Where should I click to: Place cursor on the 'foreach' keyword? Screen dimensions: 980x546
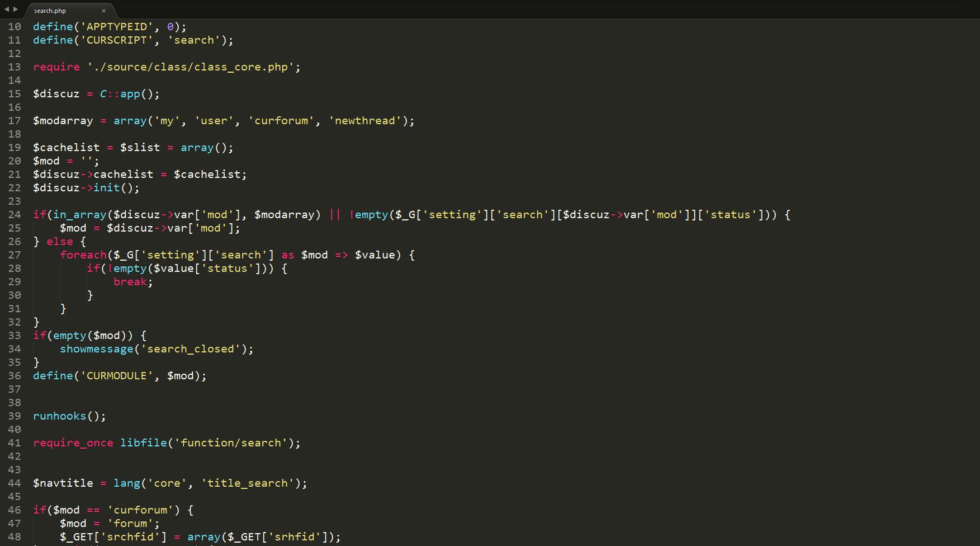click(x=83, y=255)
